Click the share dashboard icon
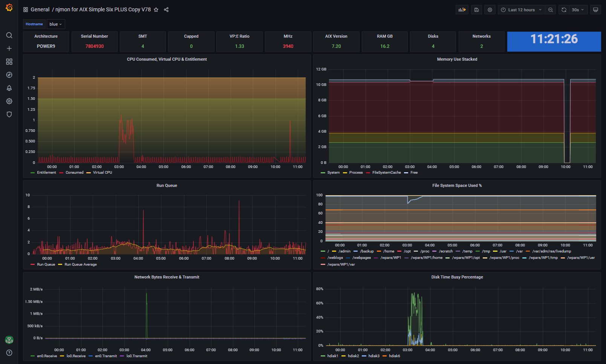This screenshot has width=606, height=364. click(x=166, y=10)
